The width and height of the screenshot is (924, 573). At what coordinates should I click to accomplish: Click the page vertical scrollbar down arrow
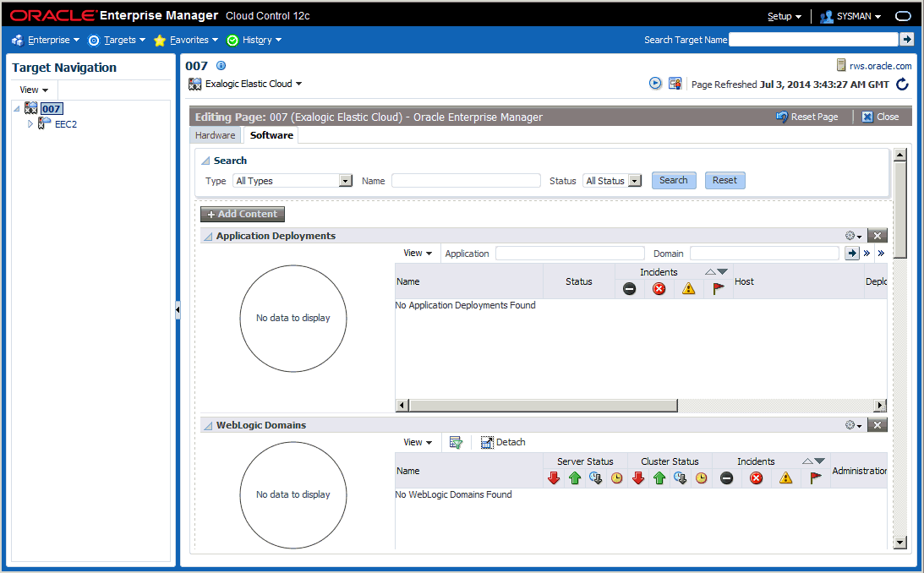click(x=899, y=543)
